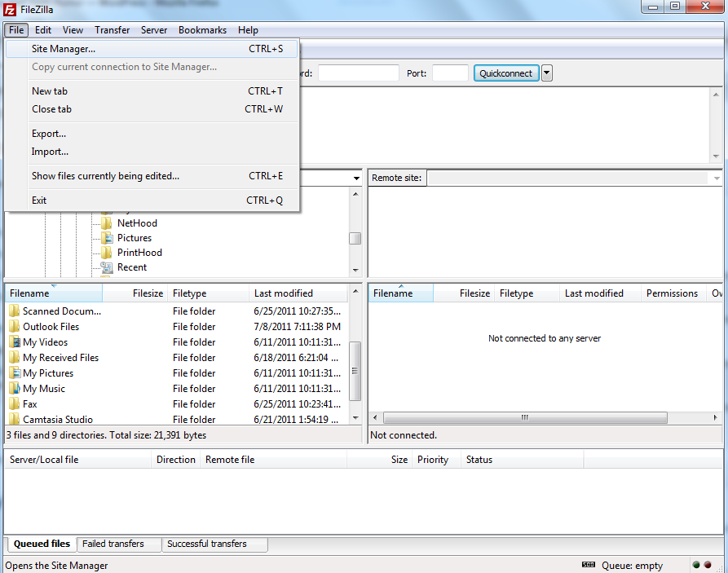Screen dimensions: 728x573
Task: Choose Exit from File menu
Action: click(x=152, y=201)
